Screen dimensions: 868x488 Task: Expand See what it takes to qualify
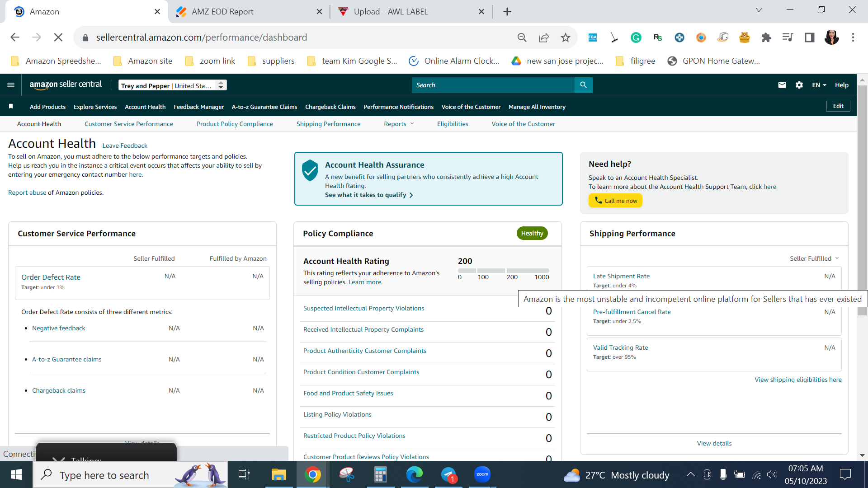click(369, 195)
